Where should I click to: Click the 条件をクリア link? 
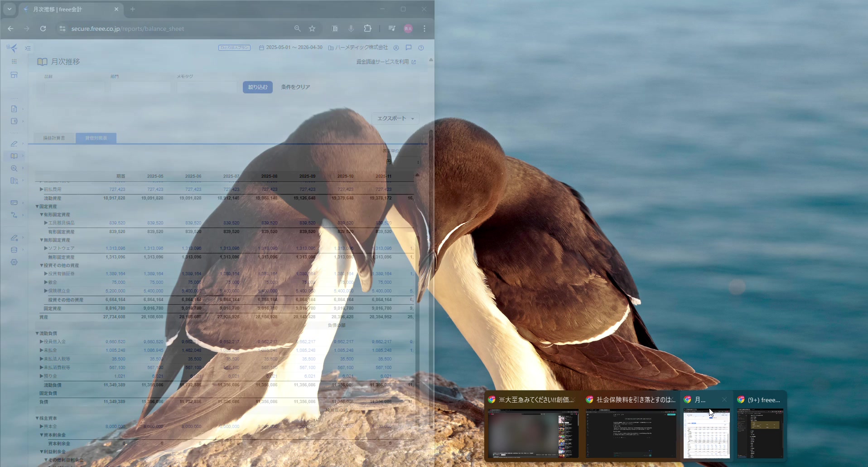295,87
